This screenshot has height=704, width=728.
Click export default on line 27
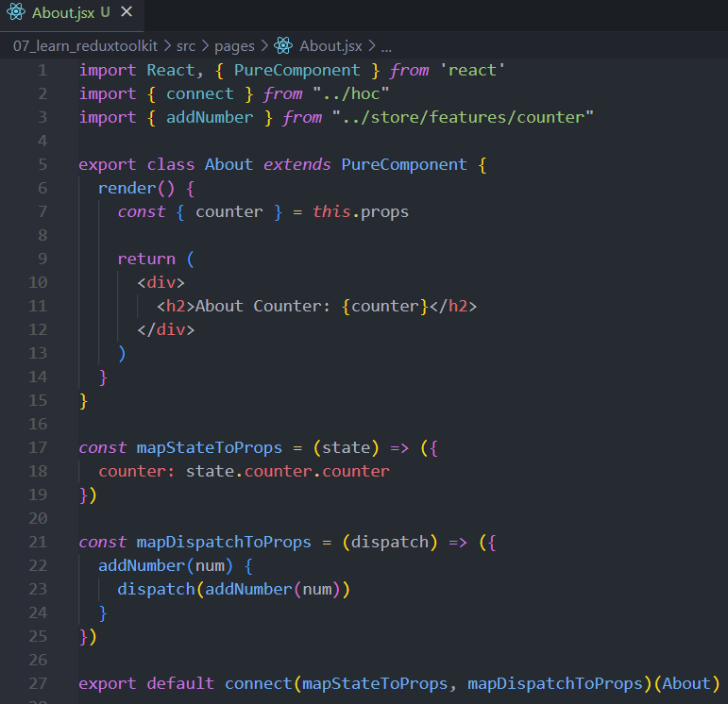tap(146, 683)
